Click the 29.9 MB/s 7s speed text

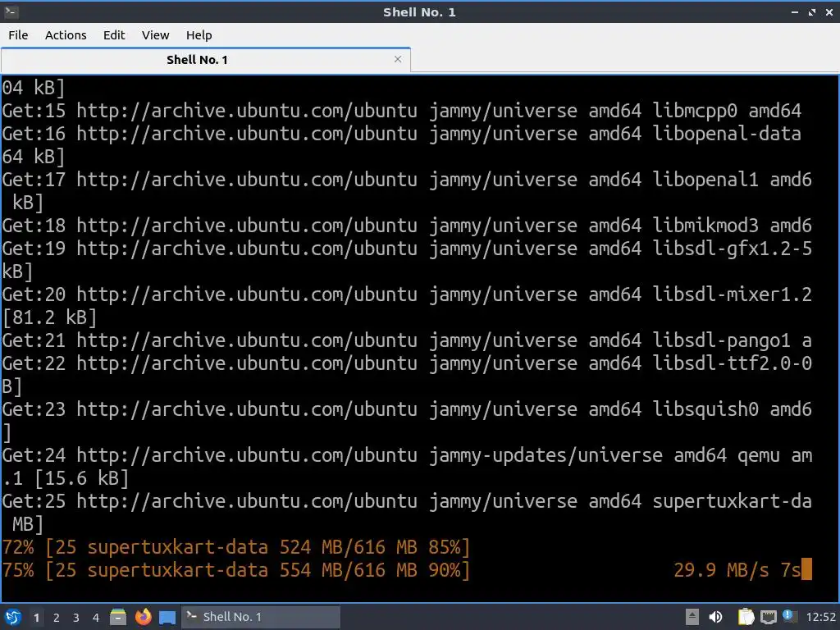(x=737, y=571)
